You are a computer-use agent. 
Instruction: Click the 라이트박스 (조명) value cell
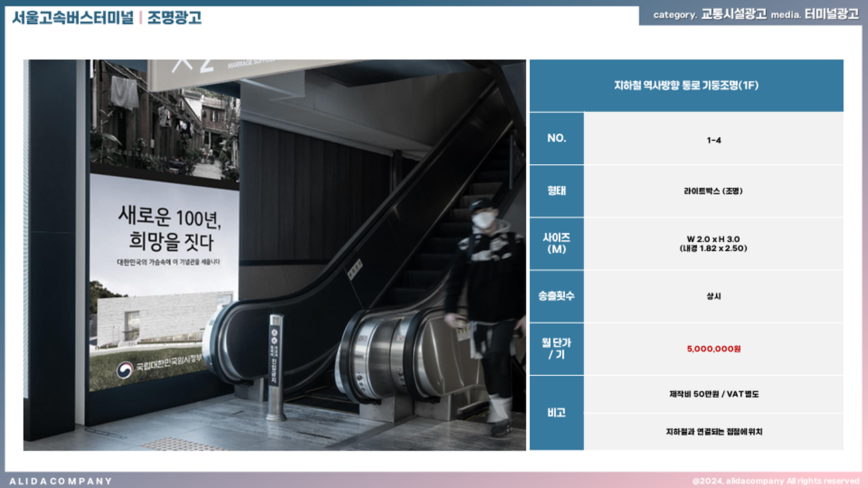click(713, 191)
